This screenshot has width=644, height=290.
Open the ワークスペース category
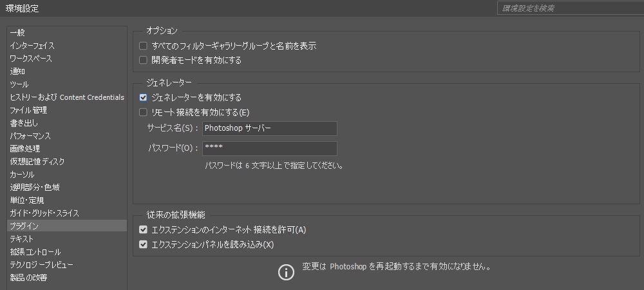[x=67, y=59]
